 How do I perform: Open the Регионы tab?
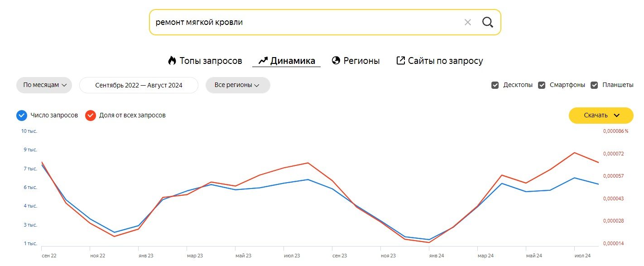[361, 61]
